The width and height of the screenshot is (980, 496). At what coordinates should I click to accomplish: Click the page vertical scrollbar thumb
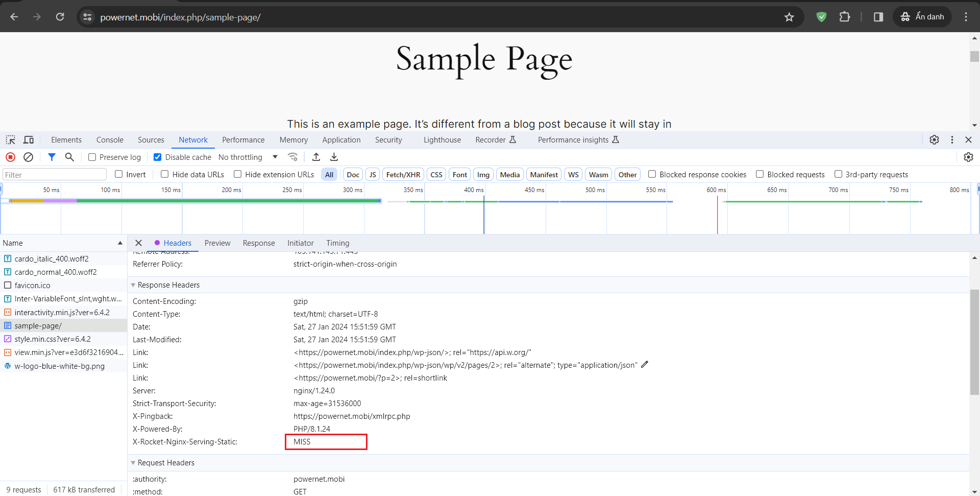974,57
